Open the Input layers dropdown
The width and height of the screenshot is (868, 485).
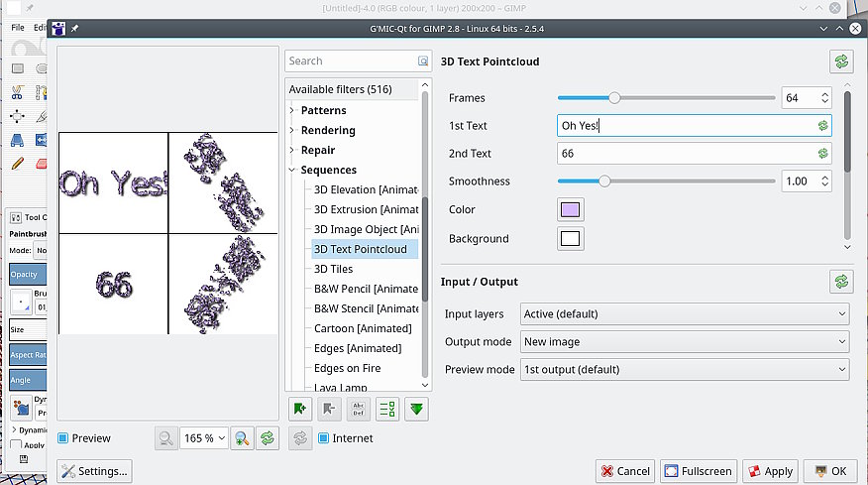685,313
